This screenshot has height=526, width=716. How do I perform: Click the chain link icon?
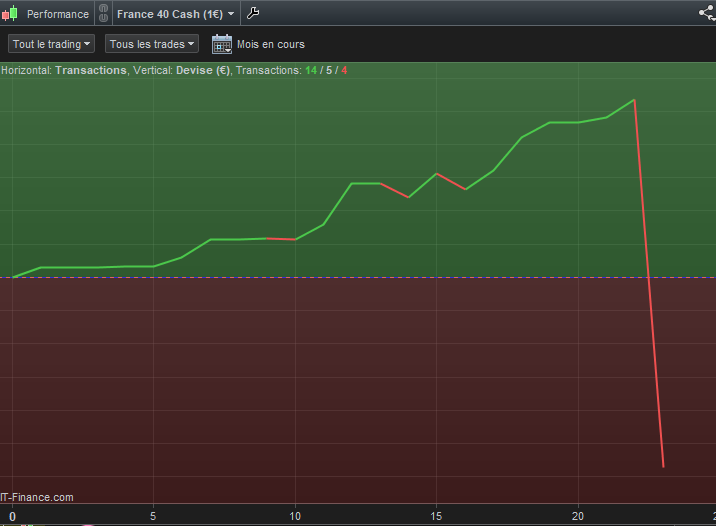coord(104,13)
